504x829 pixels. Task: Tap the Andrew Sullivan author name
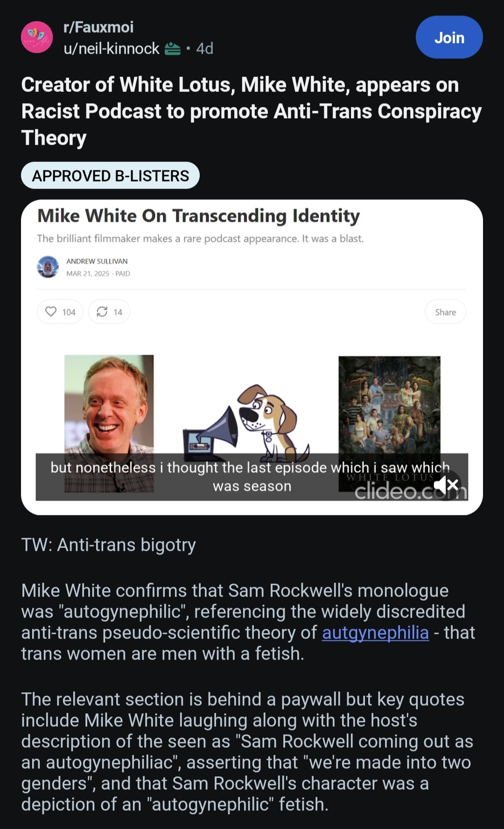pyautogui.click(x=97, y=261)
